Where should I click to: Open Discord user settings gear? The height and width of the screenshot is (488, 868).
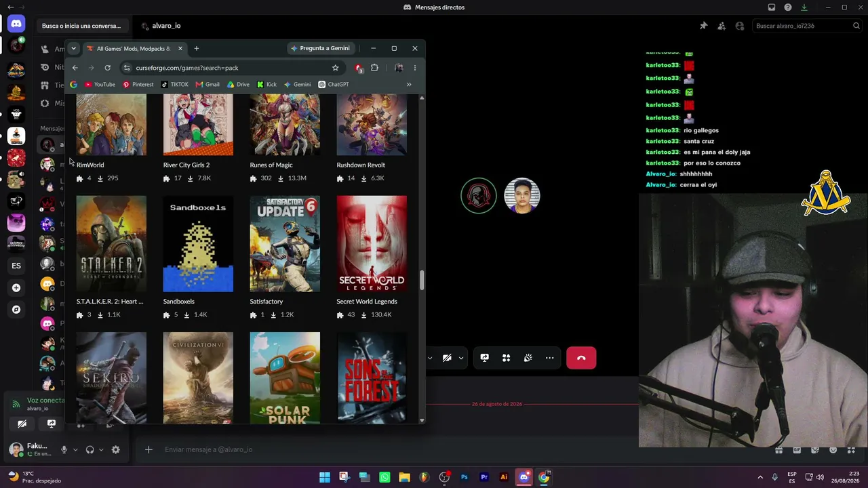115,449
